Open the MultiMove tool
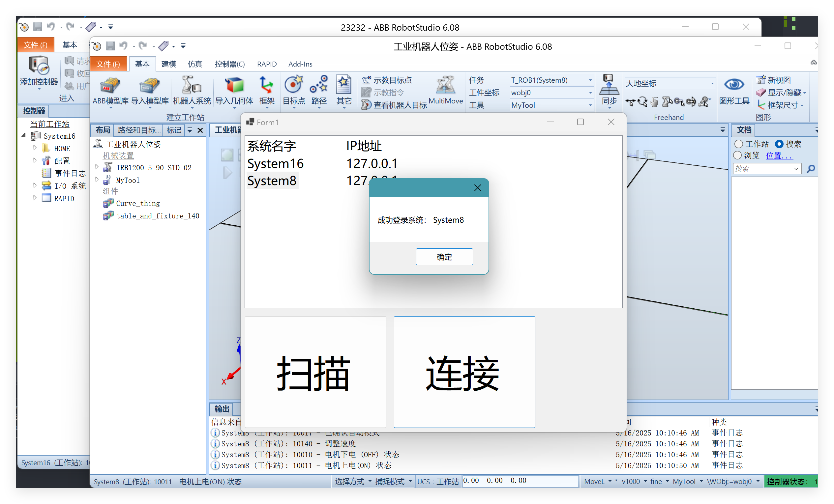This screenshot has height=504, width=834. pyautogui.click(x=445, y=90)
